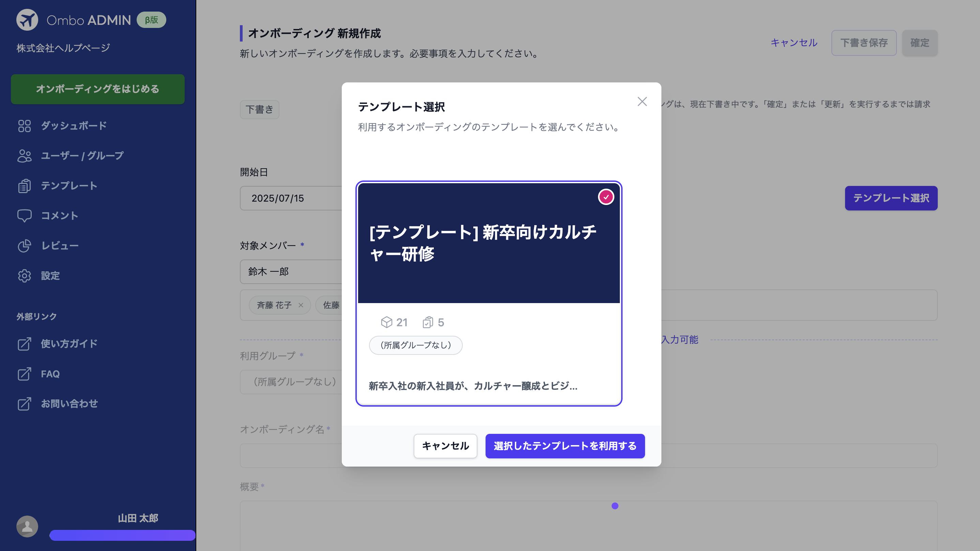Remove the 斉藤 花子 member chip

pyautogui.click(x=301, y=305)
